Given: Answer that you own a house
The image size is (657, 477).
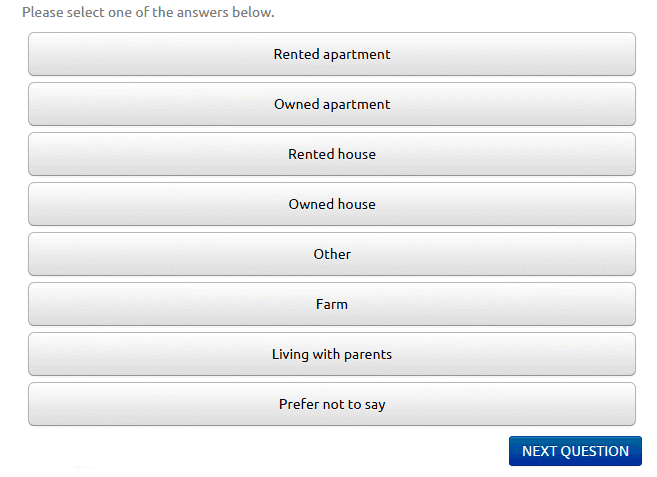Looking at the screenshot, I should click(x=332, y=204).
